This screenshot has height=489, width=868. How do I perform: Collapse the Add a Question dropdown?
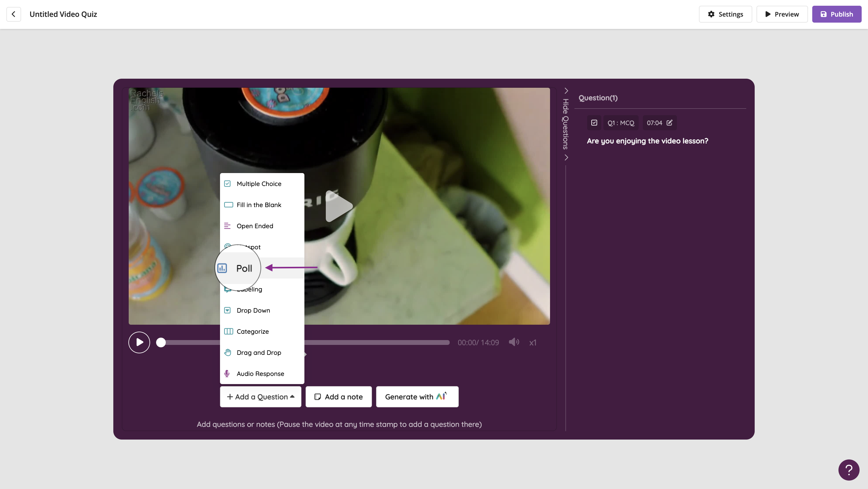click(260, 397)
